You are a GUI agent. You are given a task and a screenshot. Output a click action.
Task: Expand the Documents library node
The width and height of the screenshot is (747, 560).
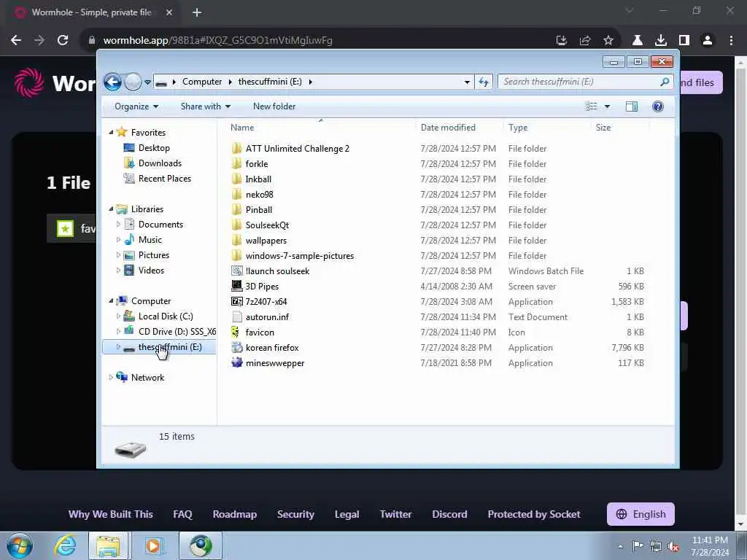(118, 225)
